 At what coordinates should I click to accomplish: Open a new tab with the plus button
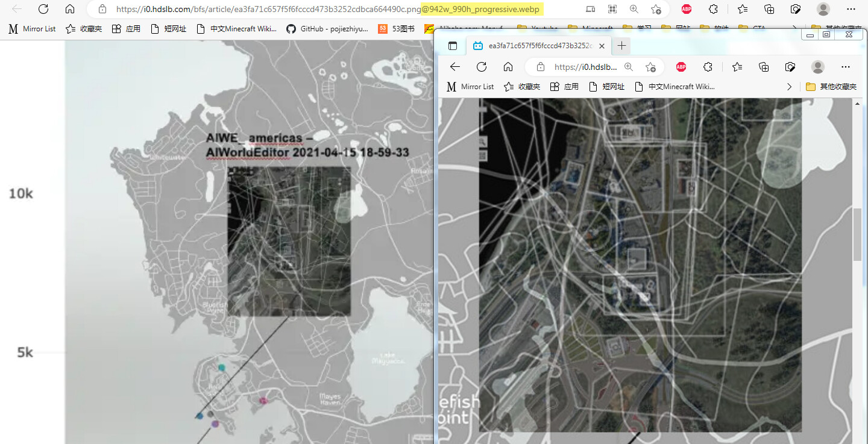pyautogui.click(x=621, y=46)
